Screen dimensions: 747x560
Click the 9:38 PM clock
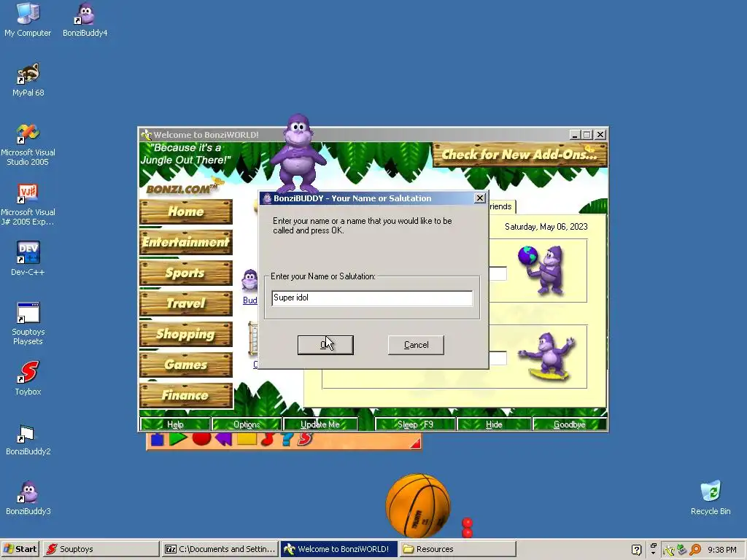(x=721, y=550)
